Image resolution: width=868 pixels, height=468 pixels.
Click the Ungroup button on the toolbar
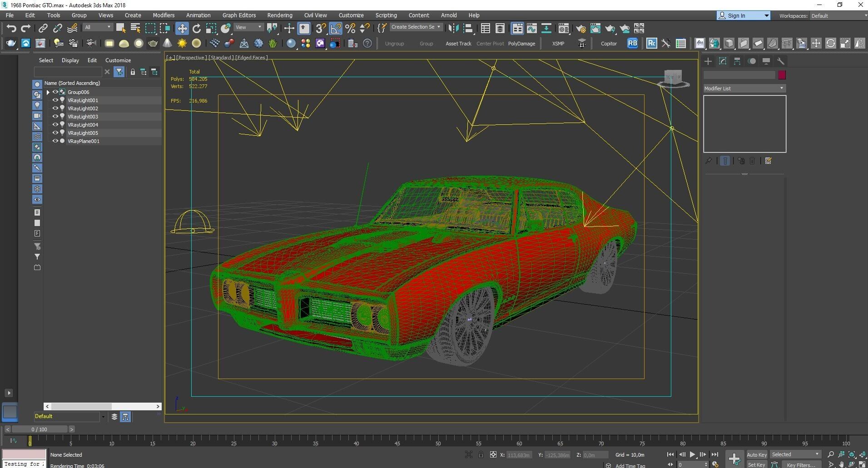click(x=395, y=43)
